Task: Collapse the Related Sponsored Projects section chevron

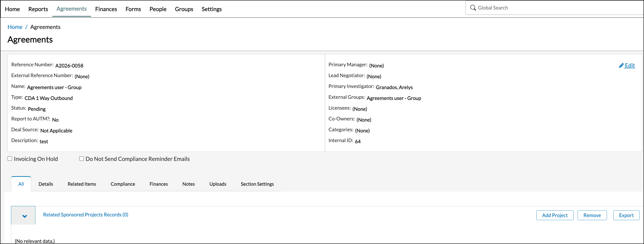Action: pos(24,216)
